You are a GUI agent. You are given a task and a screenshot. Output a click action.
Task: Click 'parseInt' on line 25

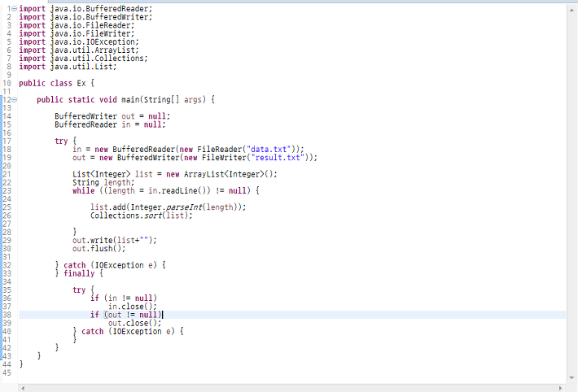tap(184, 207)
